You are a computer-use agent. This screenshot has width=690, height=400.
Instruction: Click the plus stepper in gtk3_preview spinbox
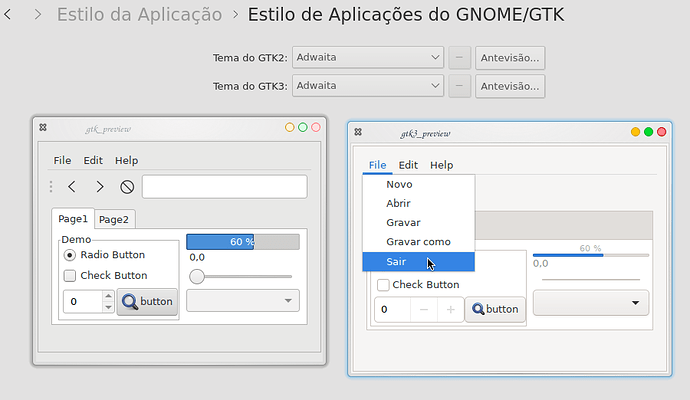(x=451, y=310)
